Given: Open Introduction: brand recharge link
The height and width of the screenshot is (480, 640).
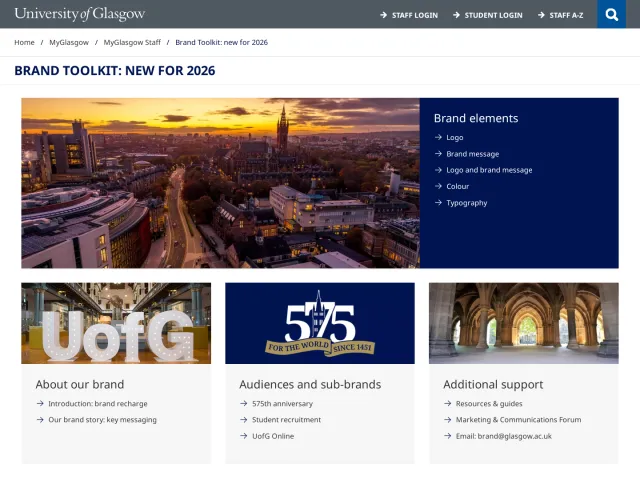Looking at the screenshot, I should [x=98, y=403].
